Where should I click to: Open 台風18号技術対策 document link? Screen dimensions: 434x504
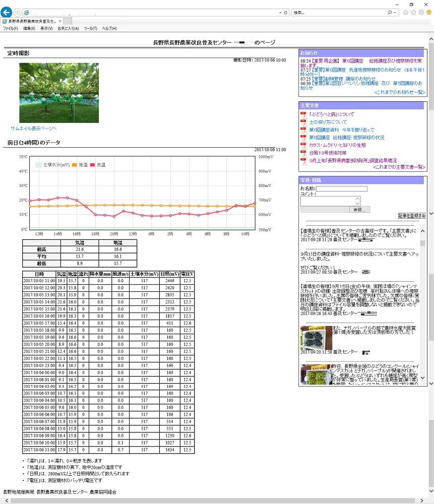[328, 153]
